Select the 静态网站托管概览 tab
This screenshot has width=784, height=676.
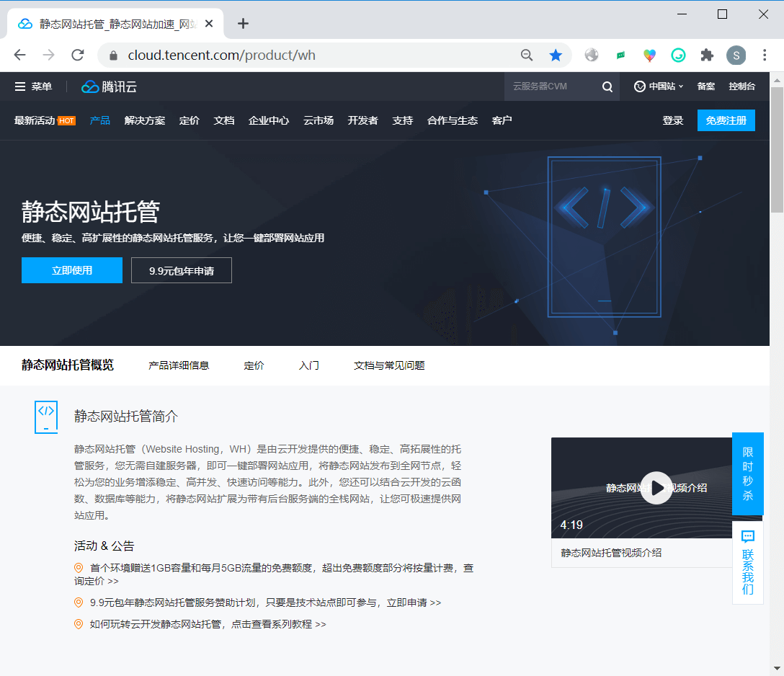click(x=68, y=365)
